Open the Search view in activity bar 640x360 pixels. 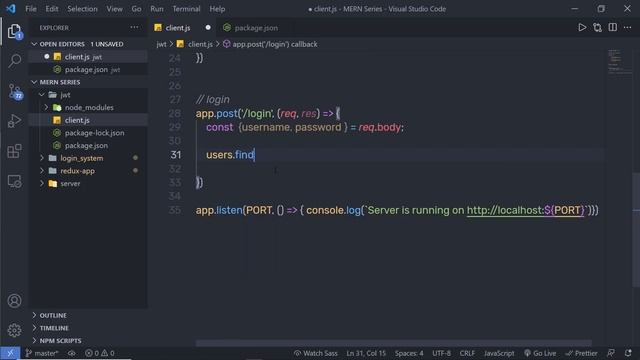(14, 61)
